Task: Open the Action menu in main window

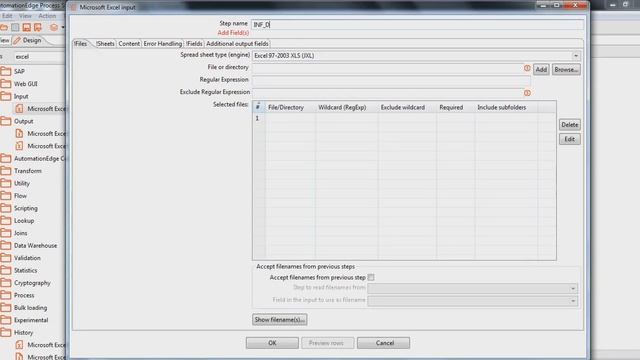Action: click(47, 16)
